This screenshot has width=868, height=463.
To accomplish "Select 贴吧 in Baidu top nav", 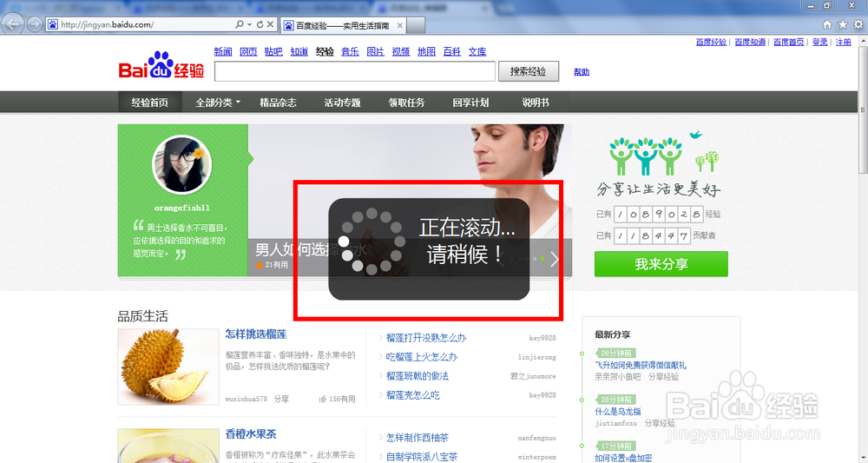I will tap(273, 51).
